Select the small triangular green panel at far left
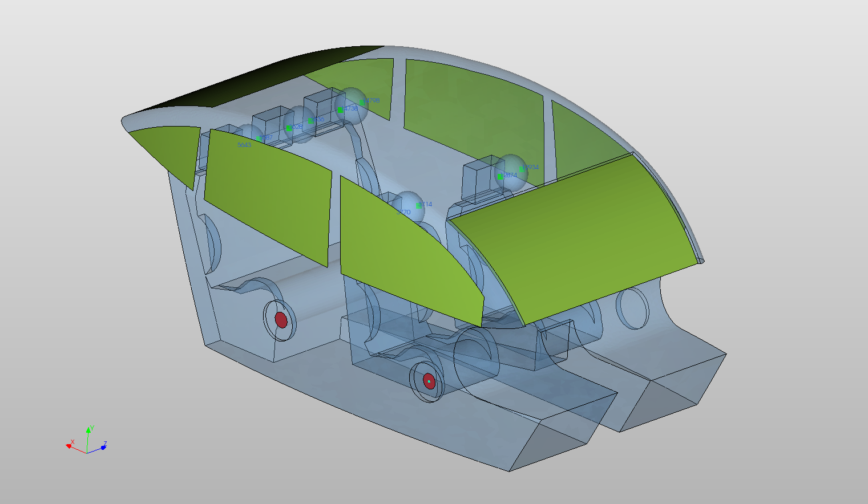 click(165, 151)
